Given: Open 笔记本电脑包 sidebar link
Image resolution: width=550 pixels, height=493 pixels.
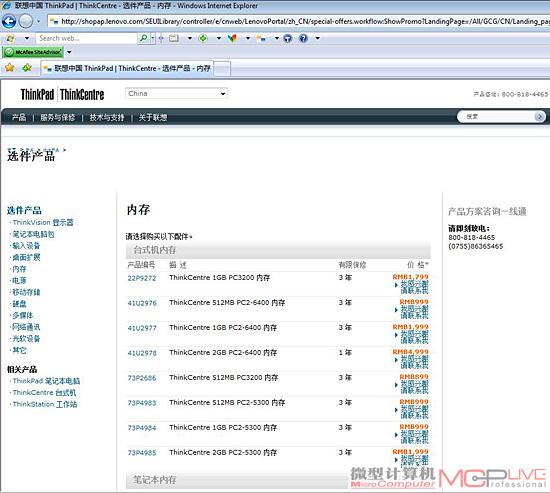Looking at the screenshot, I should (33, 234).
